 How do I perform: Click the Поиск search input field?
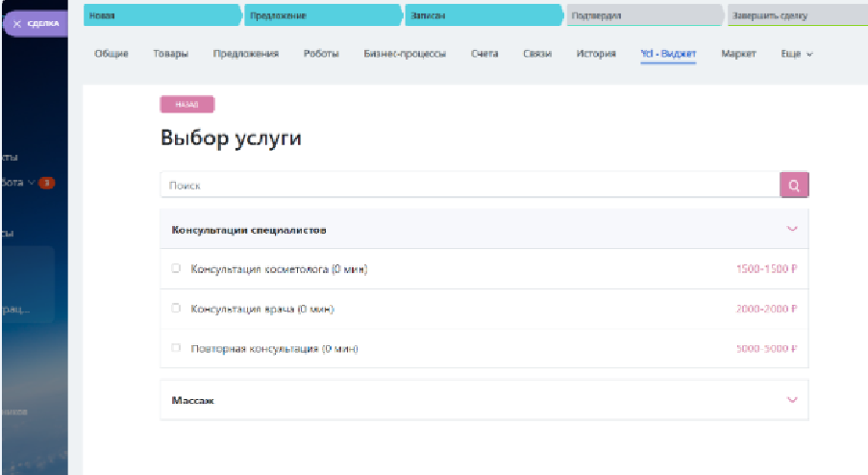469,185
